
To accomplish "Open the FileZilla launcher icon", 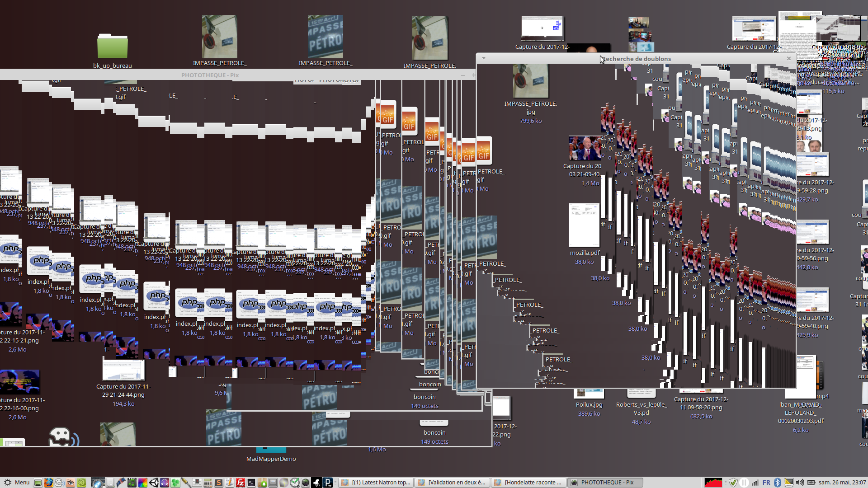I will tap(241, 483).
